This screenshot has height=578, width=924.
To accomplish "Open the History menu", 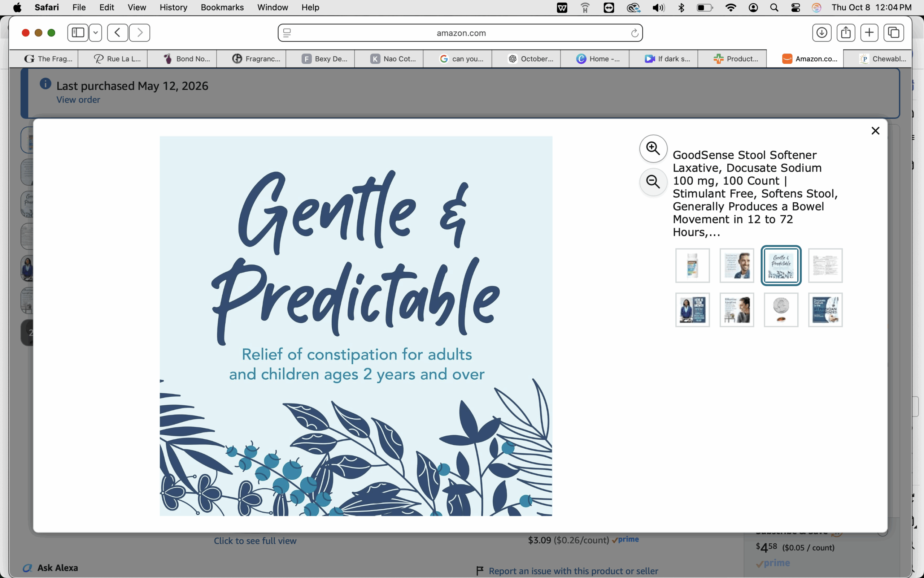I will click(x=173, y=7).
